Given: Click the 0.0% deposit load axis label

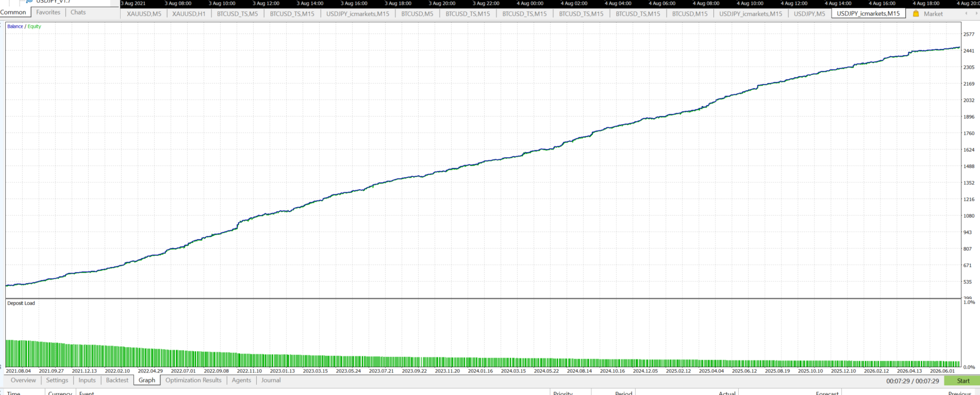Looking at the screenshot, I should click(x=969, y=367).
